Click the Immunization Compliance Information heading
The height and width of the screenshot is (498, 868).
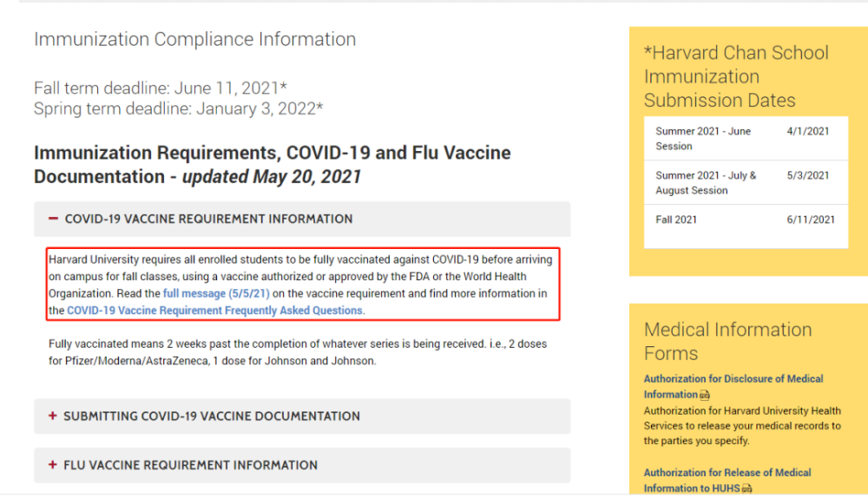click(194, 39)
